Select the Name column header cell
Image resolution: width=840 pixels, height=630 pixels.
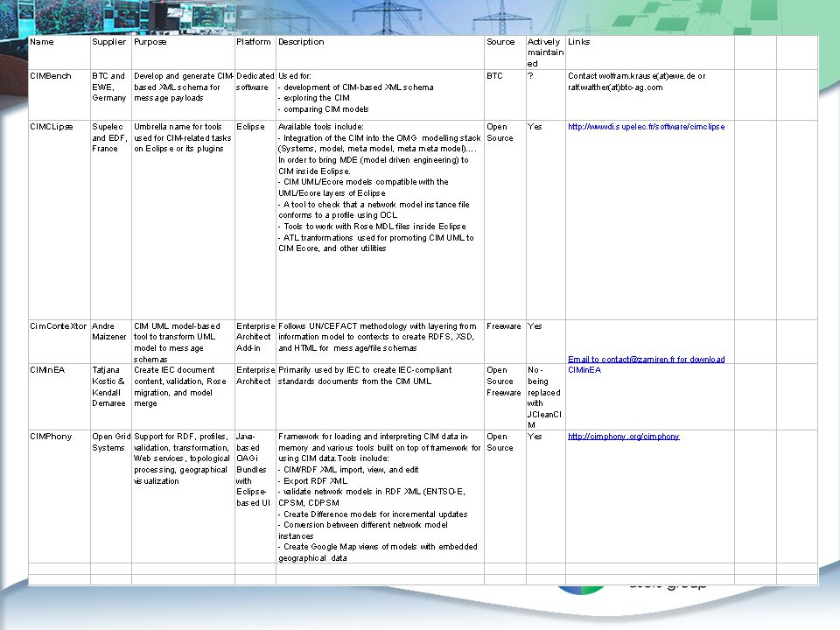59,52
